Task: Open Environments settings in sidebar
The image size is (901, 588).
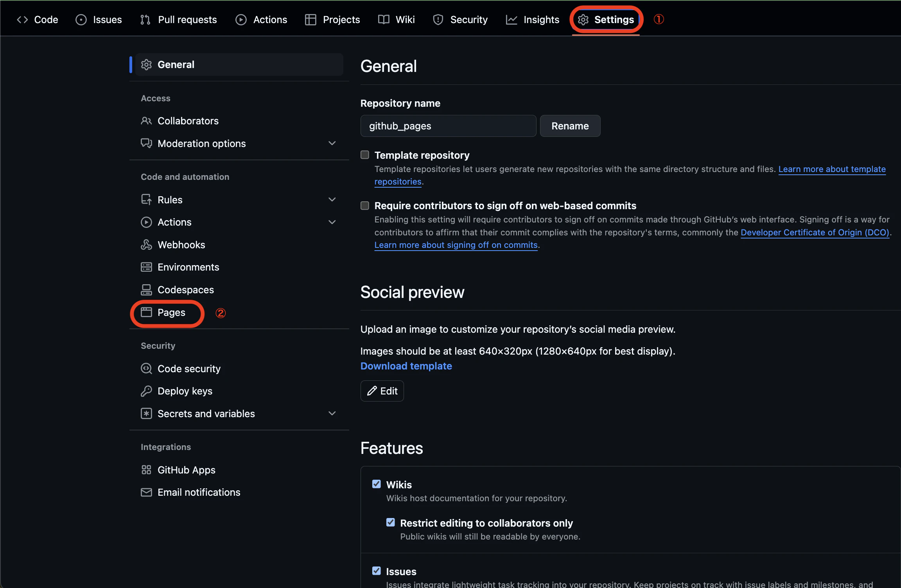Action: [239, 267]
